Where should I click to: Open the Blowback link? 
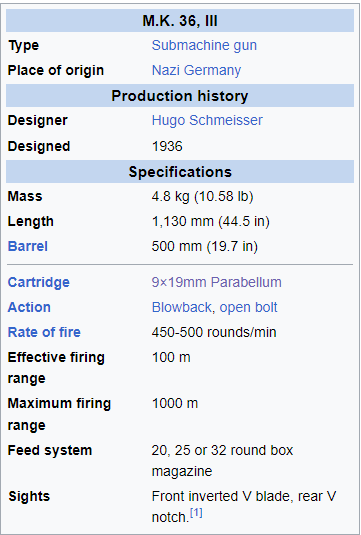182,307
